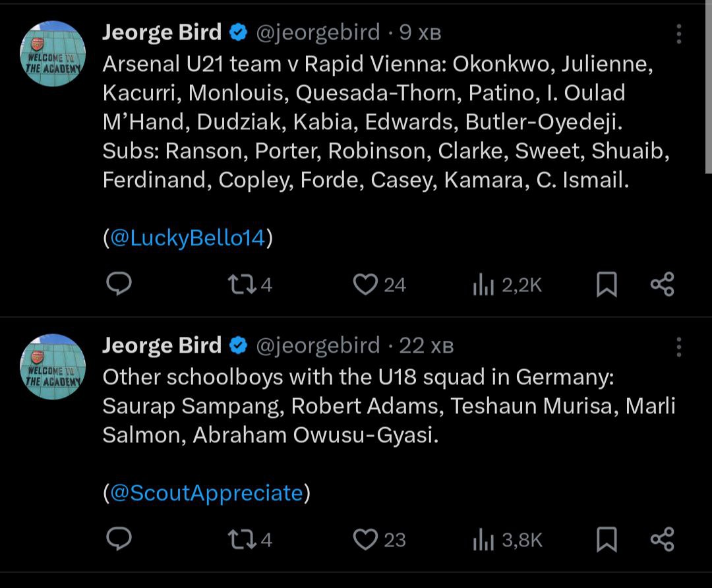Share the Arsenal U21 team tweet

pyautogui.click(x=662, y=284)
